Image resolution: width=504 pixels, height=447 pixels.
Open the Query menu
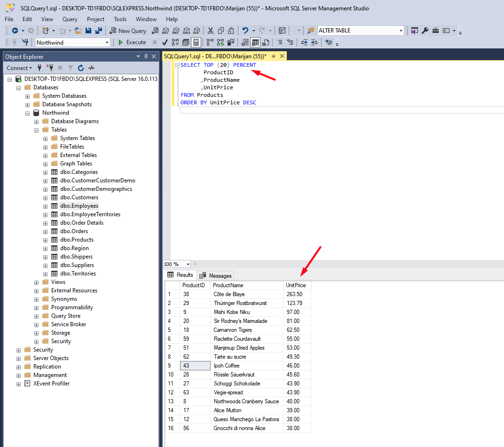(70, 19)
